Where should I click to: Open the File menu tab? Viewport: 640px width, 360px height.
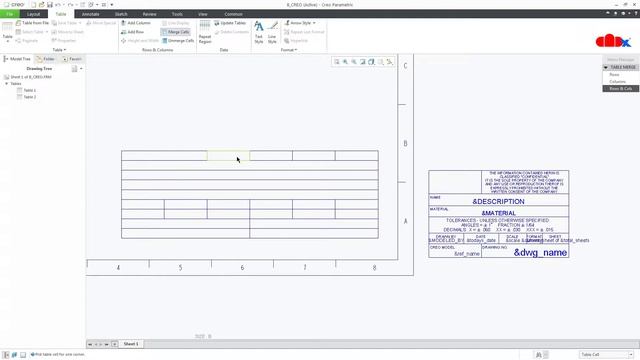click(9, 14)
